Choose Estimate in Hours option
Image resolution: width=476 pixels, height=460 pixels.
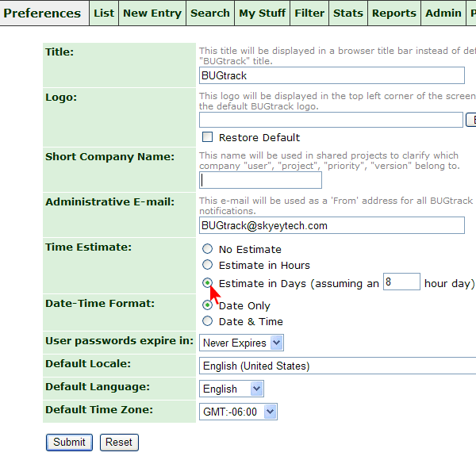(x=208, y=265)
